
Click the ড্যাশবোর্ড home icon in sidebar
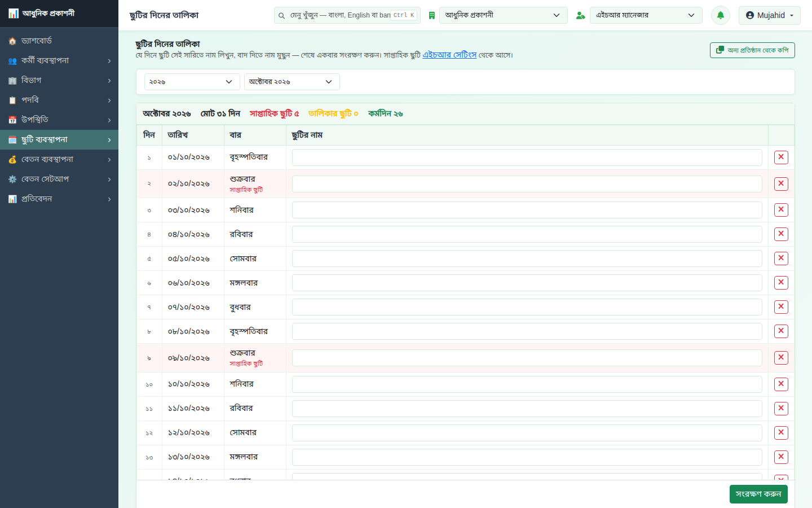tap(12, 41)
